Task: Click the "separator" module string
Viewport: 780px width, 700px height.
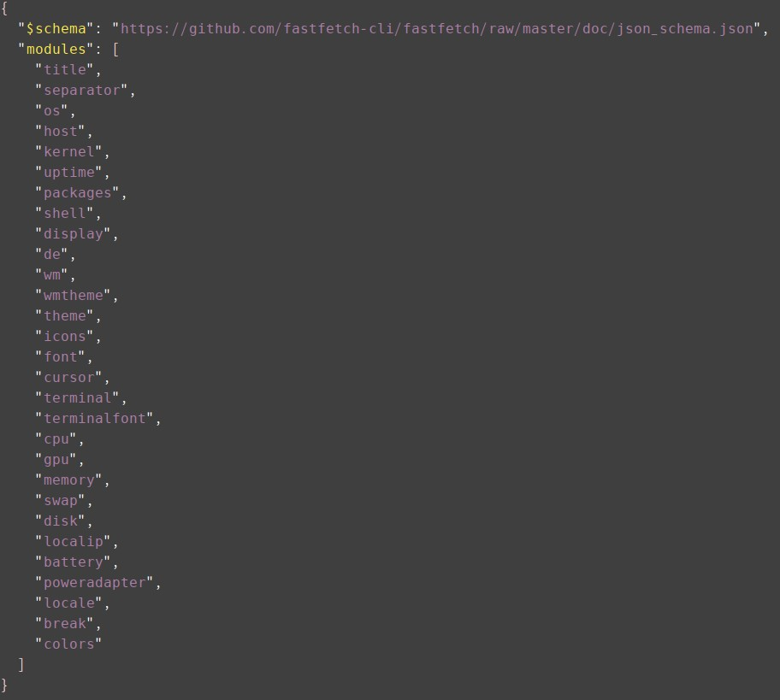Action: tap(81, 90)
